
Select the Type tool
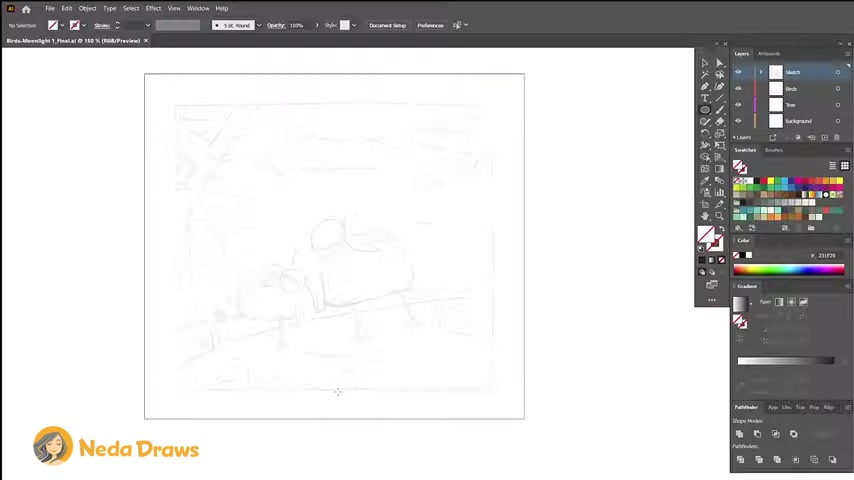705,98
